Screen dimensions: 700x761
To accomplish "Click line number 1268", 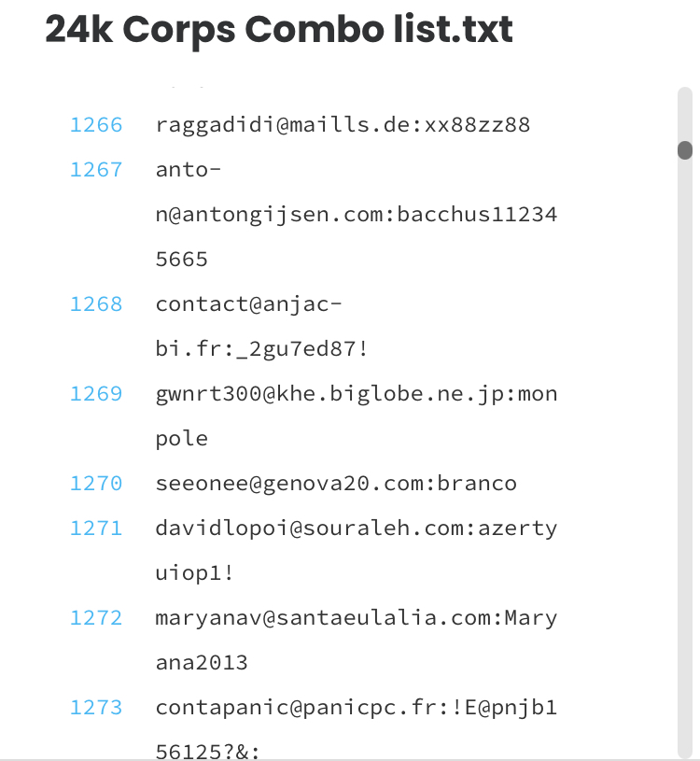I will [96, 304].
